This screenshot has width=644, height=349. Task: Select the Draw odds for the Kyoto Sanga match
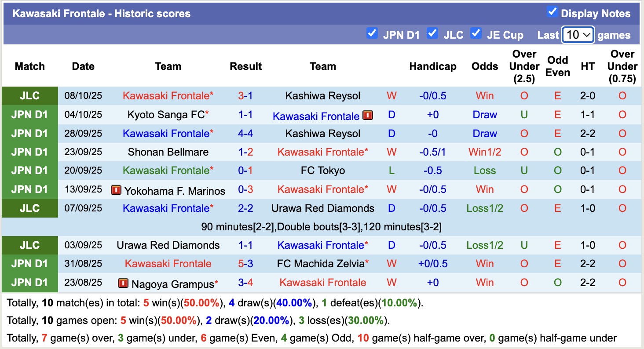pyautogui.click(x=484, y=114)
